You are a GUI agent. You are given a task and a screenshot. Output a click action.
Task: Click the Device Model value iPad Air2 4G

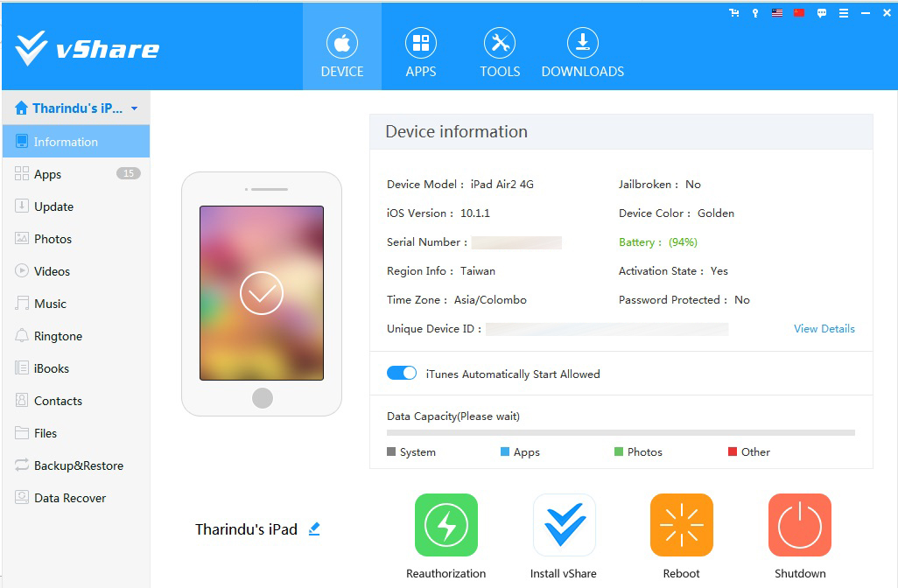point(502,185)
